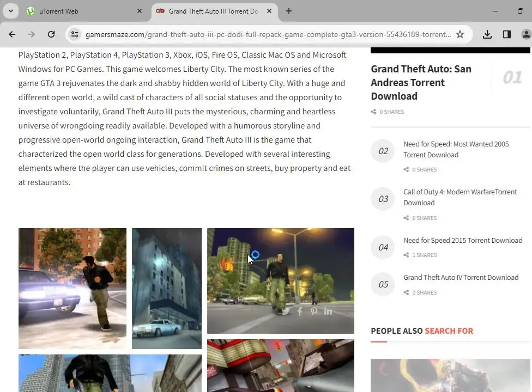The image size is (532, 392).
Task: Open Need for Speed: Most Wanted 2005 link
Action: tap(456, 149)
